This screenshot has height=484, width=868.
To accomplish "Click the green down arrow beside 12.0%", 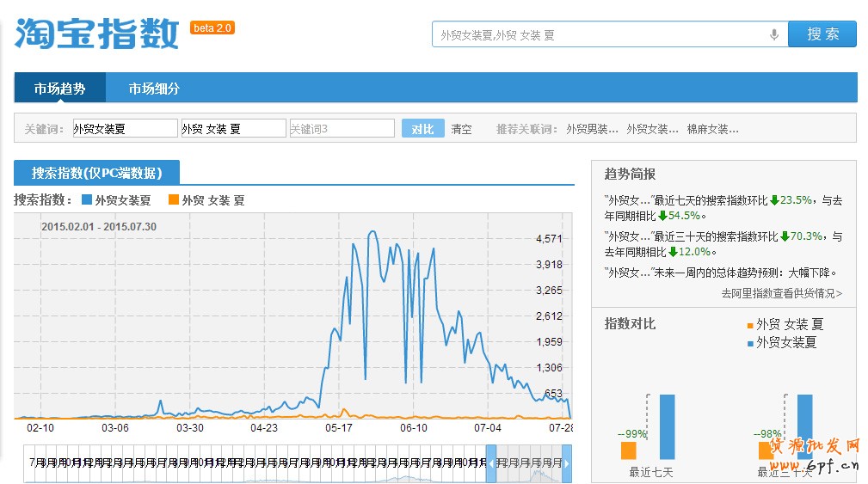I will pos(673,252).
